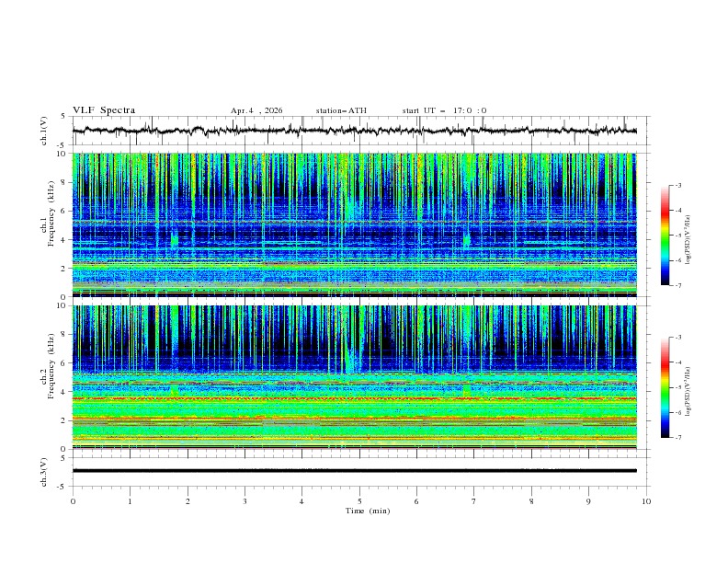Click the "-7" label on lower color bar
This screenshot has width=728, height=563.
(678, 437)
